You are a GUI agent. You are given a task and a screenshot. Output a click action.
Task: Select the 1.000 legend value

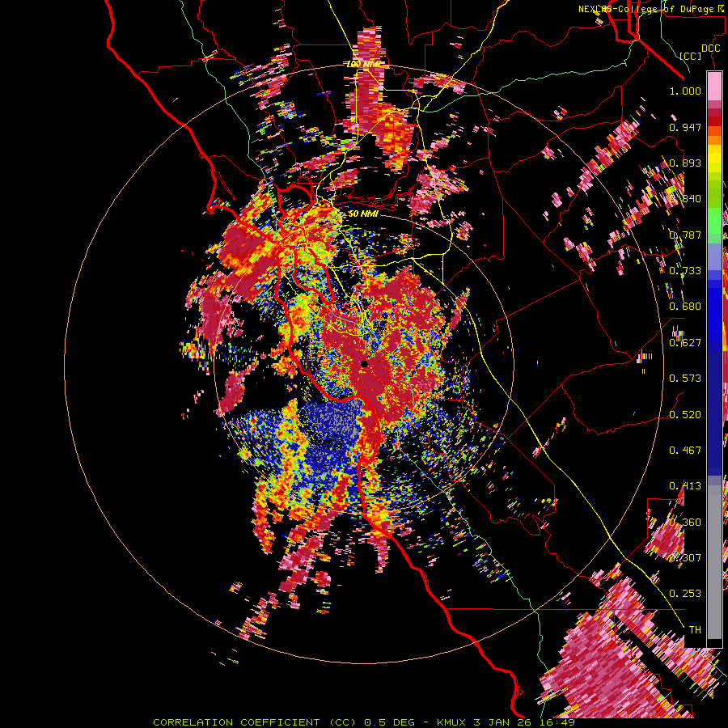[x=685, y=91]
